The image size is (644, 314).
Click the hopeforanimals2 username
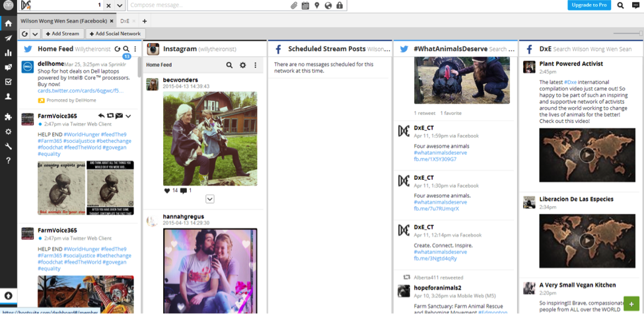pyautogui.click(x=437, y=288)
